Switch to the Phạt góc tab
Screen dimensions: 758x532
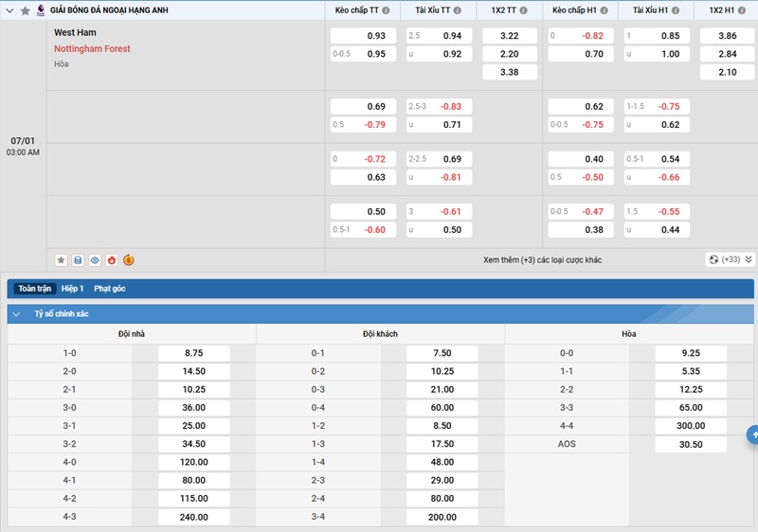pyautogui.click(x=110, y=289)
